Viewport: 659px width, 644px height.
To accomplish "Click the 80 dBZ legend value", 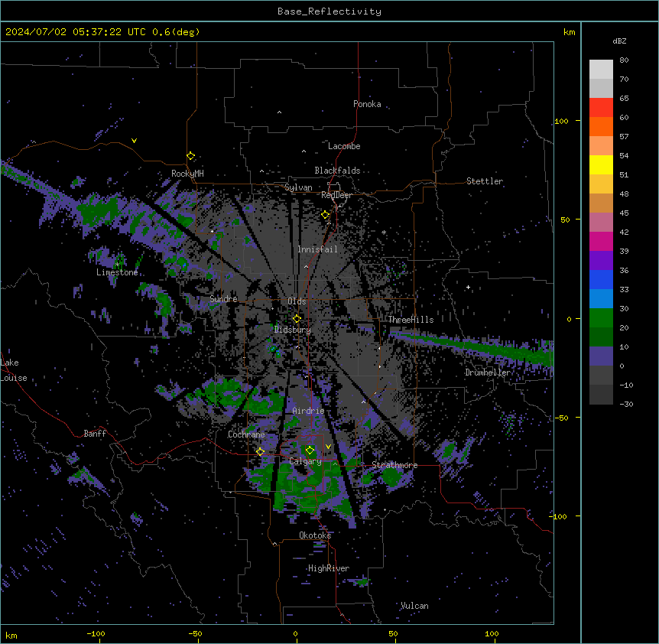I will (624, 60).
